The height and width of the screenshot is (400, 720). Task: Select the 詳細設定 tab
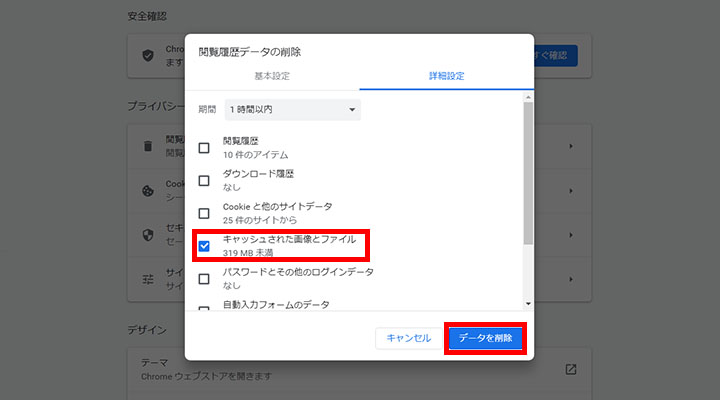point(446,76)
